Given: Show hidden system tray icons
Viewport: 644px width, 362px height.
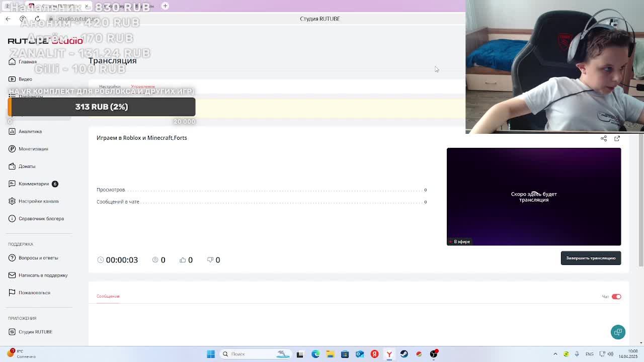Looking at the screenshot, I should (x=555, y=354).
